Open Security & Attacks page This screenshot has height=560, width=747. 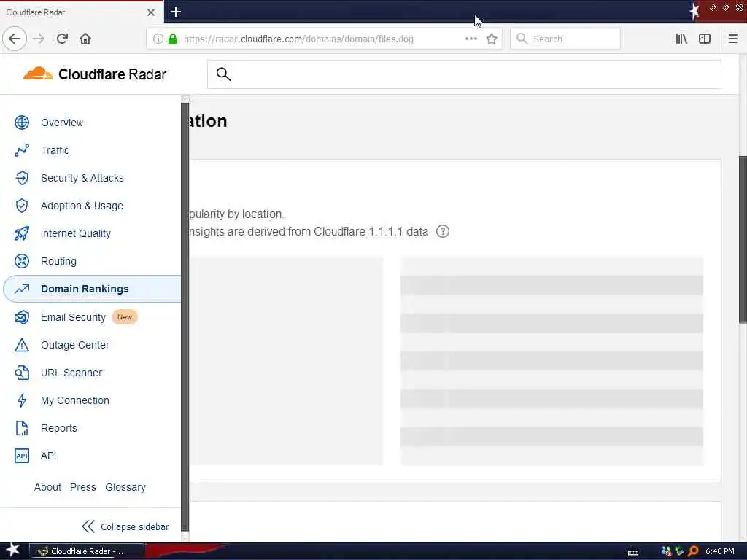[x=82, y=178]
